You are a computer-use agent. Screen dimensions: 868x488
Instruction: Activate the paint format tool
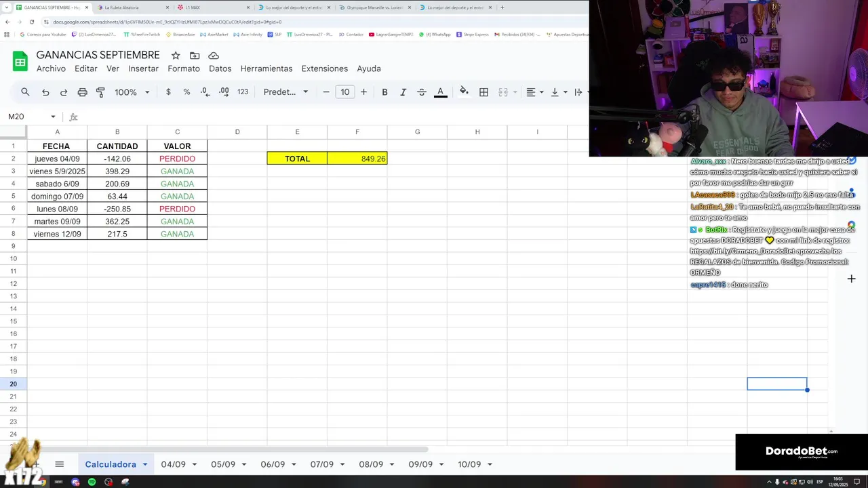pyautogui.click(x=100, y=92)
